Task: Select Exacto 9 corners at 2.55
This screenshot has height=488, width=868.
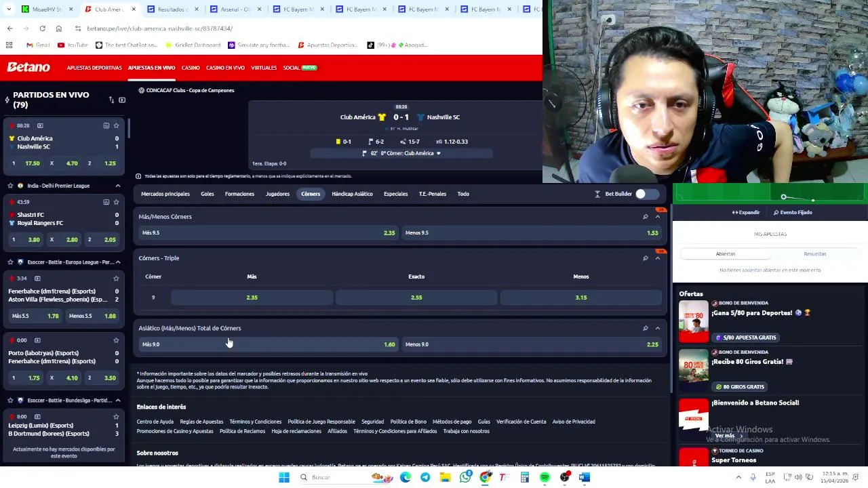Action: pyautogui.click(x=416, y=298)
